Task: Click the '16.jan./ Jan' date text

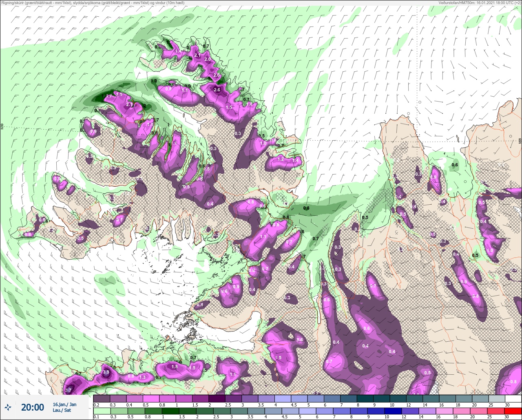Action: pyautogui.click(x=64, y=405)
